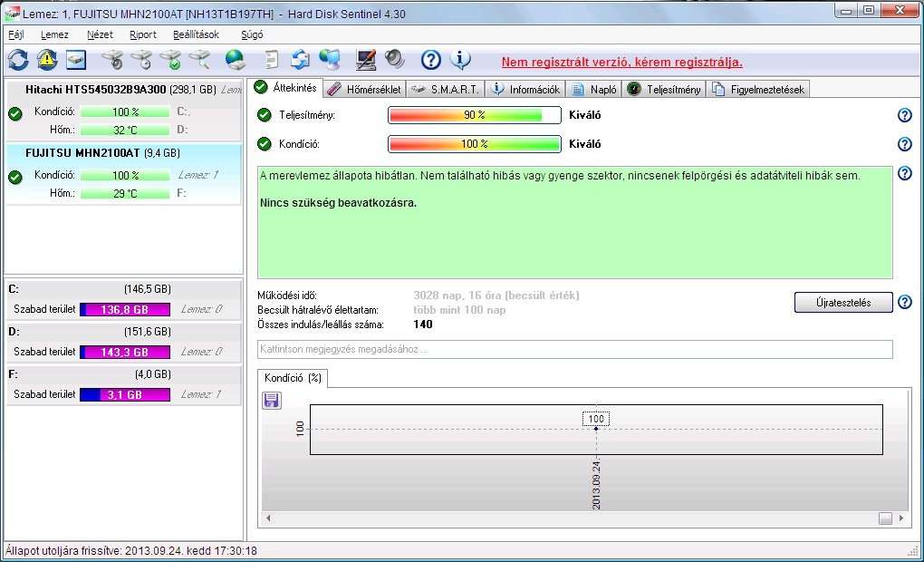The height and width of the screenshot is (562, 924).
Task: Open the Teljesítmény tab
Action: [x=664, y=89]
